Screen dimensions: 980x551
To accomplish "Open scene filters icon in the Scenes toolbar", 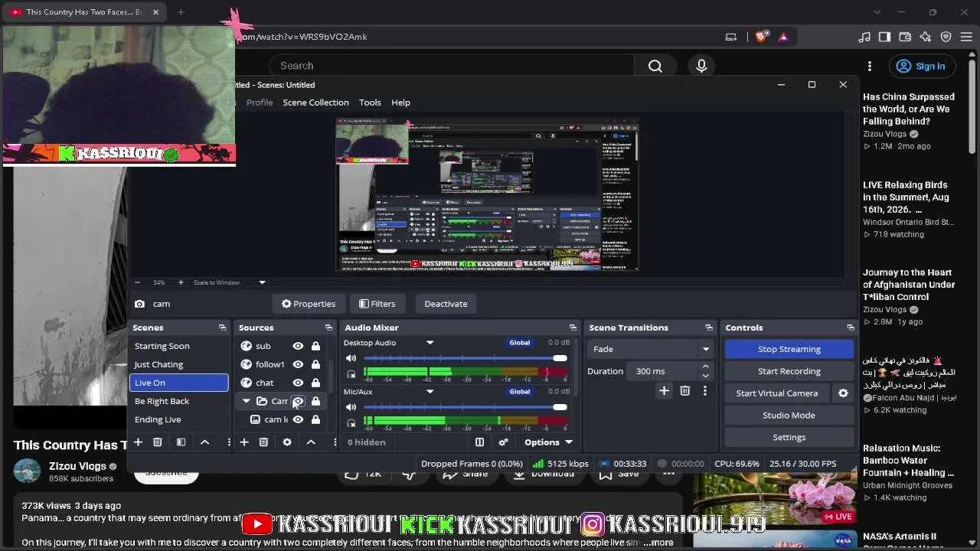I will (x=181, y=442).
